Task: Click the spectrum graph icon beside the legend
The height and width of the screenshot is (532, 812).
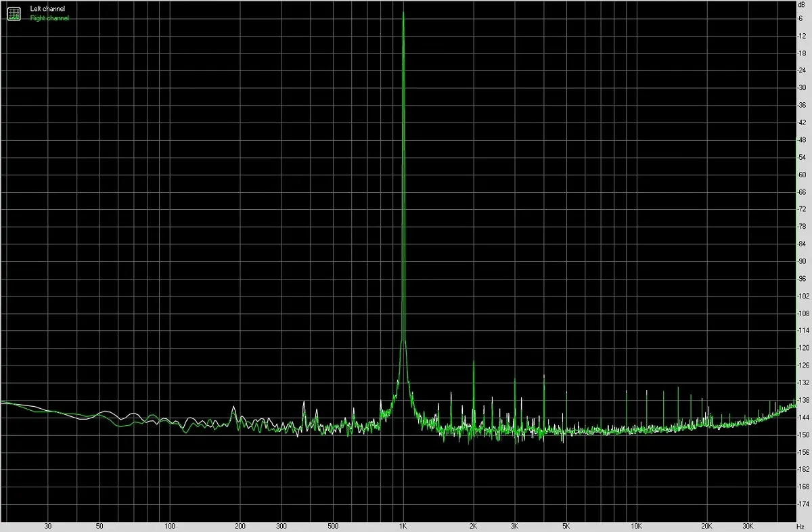Action: [14, 14]
